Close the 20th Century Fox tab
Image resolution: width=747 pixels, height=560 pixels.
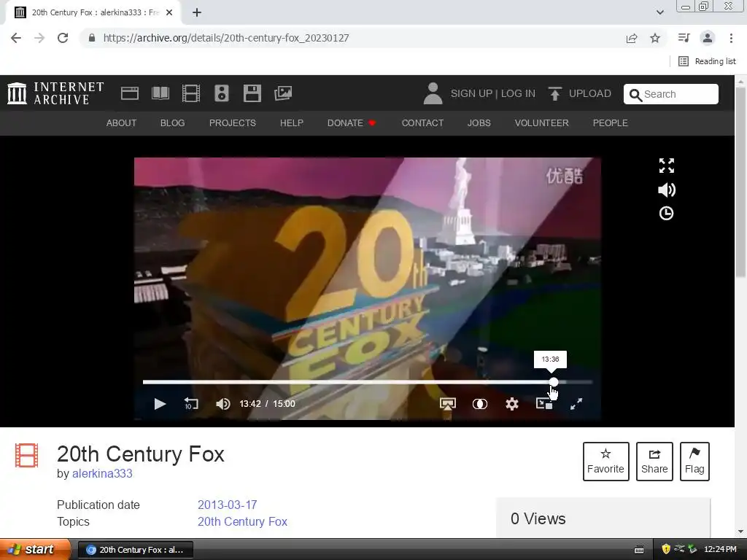click(169, 13)
